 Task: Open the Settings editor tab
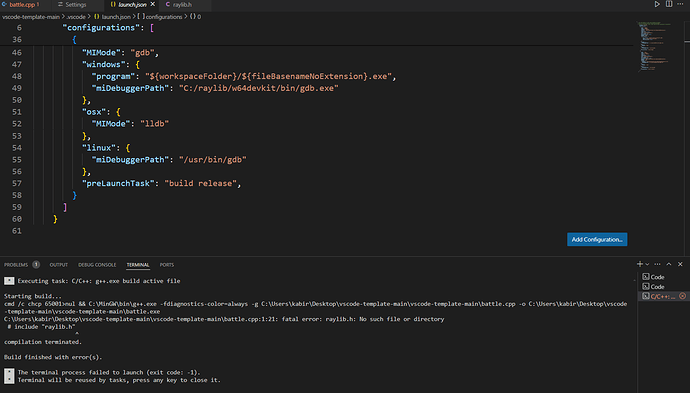coord(76,4)
